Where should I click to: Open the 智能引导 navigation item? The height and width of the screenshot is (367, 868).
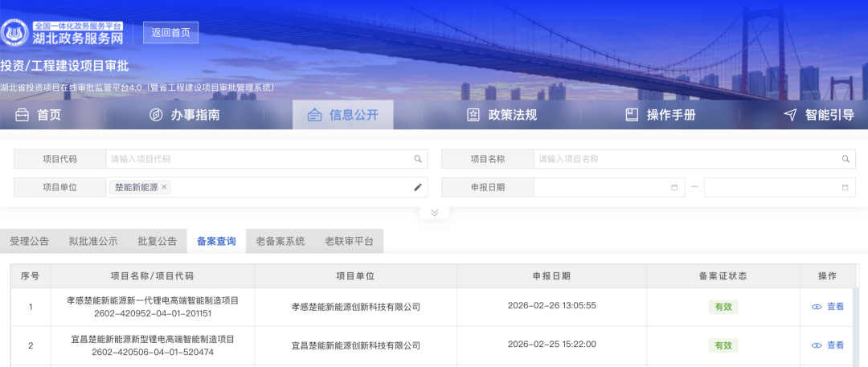pyautogui.click(x=819, y=115)
